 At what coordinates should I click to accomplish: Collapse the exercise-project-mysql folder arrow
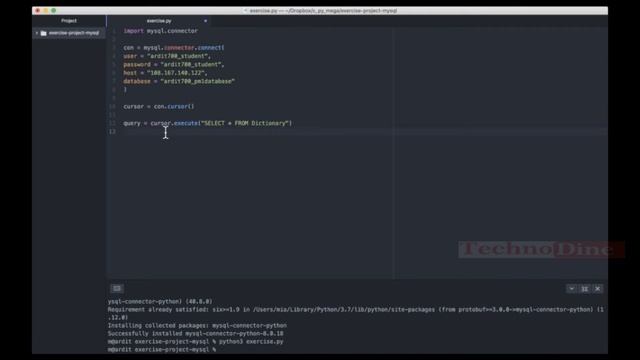(x=37, y=33)
